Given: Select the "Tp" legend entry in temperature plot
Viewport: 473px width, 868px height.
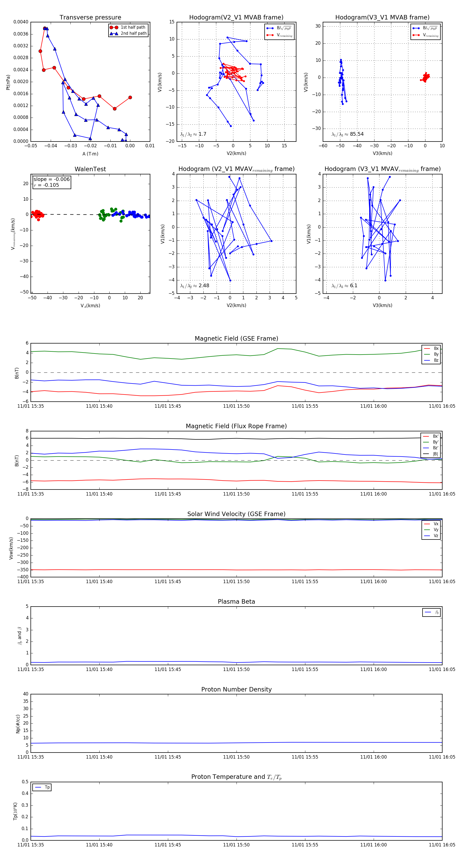Looking at the screenshot, I should click(42, 788).
